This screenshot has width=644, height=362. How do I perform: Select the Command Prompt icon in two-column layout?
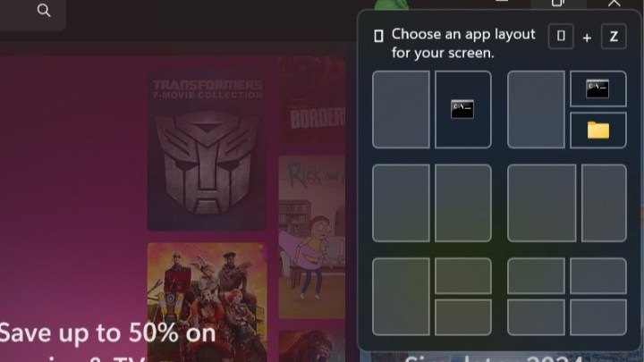coord(462,109)
